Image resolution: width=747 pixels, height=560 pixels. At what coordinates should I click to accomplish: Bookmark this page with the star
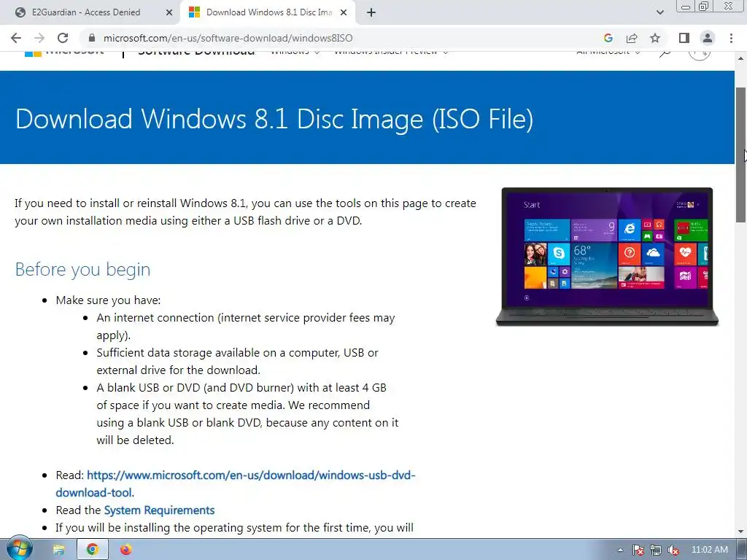tap(655, 38)
